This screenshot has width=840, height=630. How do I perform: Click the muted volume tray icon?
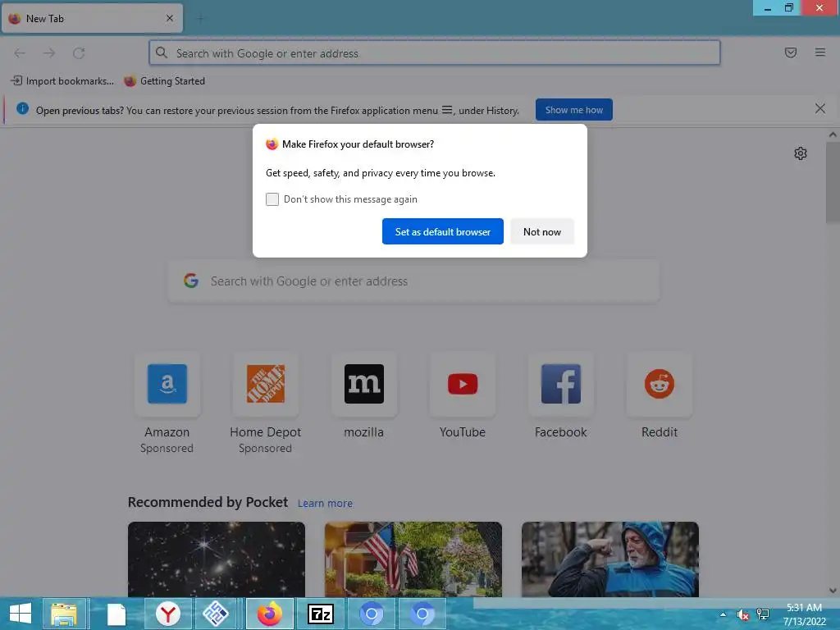[x=742, y=614]
